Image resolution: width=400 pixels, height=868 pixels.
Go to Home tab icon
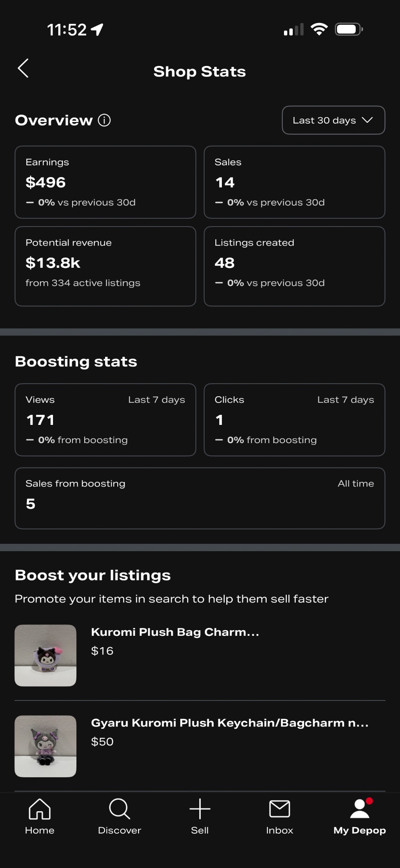point(40,809)
